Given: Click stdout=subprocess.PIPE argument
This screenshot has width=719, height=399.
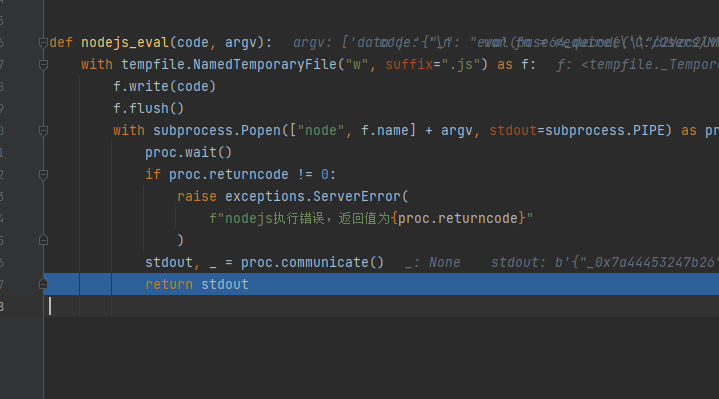Looking at the screenshot, I should 576,130.
